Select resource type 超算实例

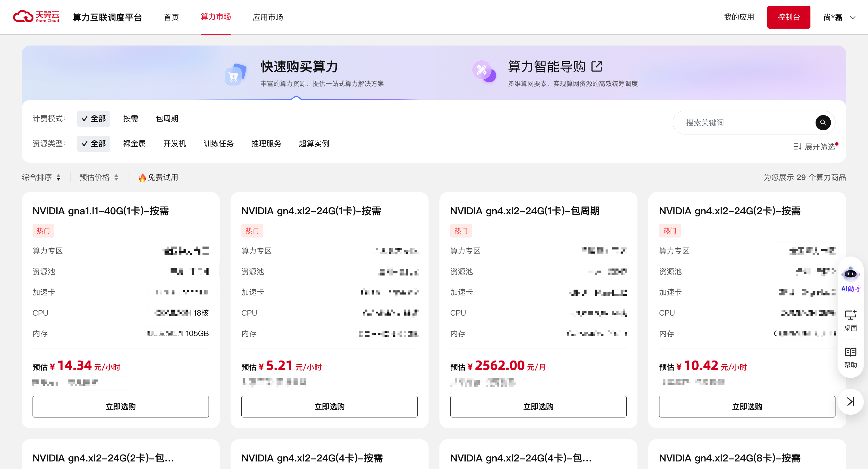314,143
